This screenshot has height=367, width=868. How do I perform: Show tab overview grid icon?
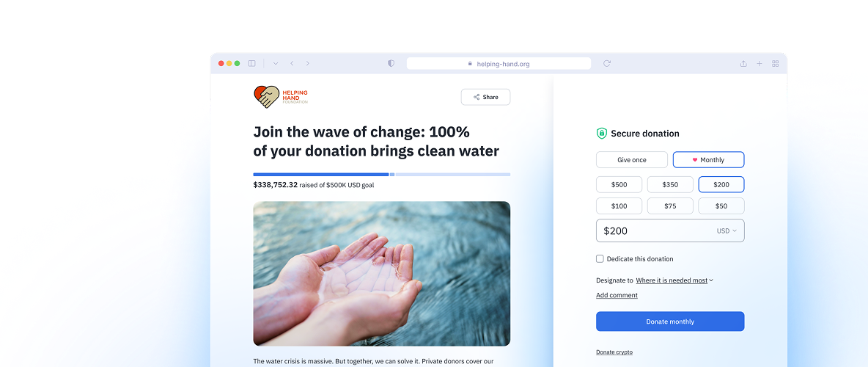(x=776, y=64)
